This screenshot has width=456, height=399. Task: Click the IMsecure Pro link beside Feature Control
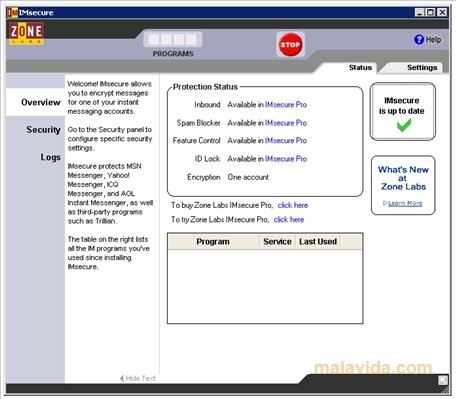tap(286, 141)
